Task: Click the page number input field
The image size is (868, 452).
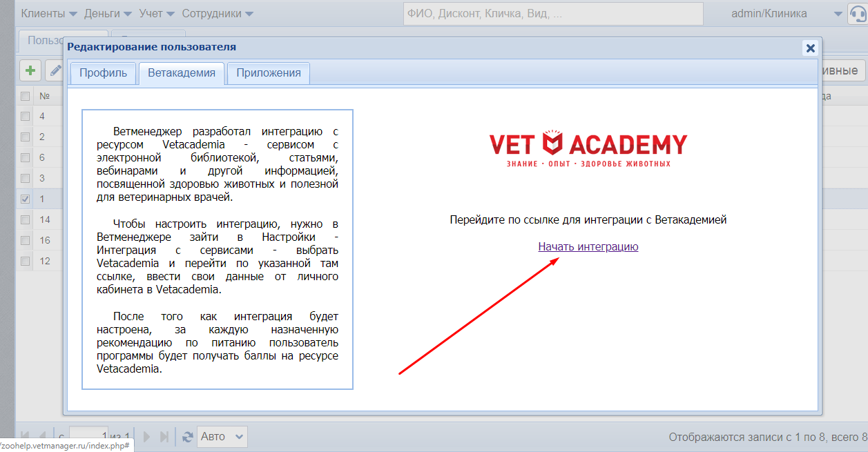Action: click(88, 436)
